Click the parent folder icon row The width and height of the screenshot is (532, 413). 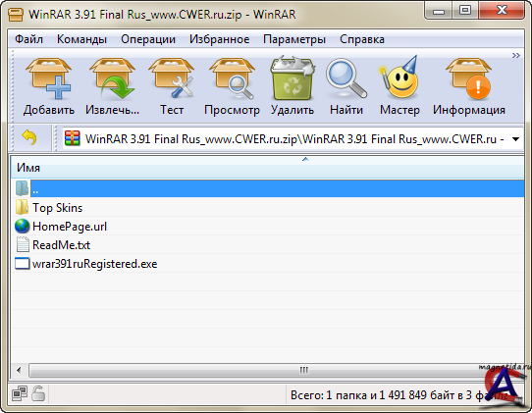(x=22, y=188)
